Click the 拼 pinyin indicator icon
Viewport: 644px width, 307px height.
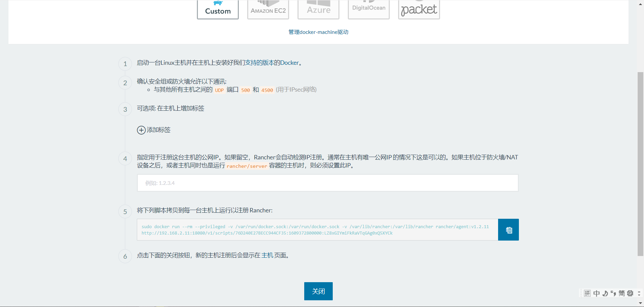click(587, 293)
